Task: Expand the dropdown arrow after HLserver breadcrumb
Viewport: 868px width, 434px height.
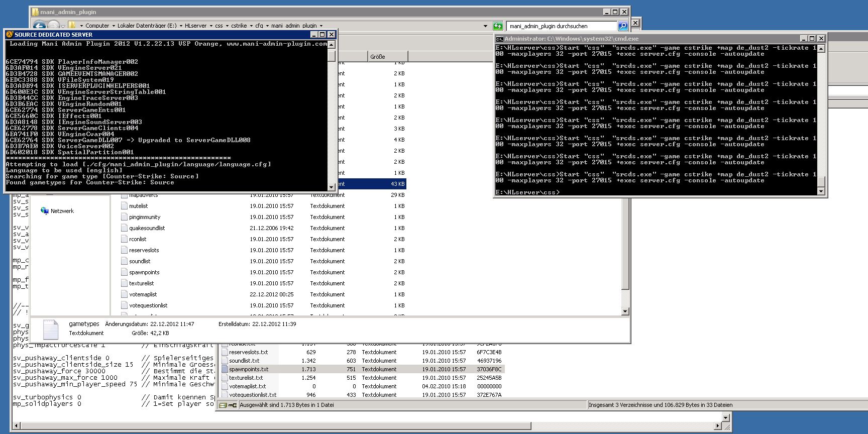Action: pos(211,26)
